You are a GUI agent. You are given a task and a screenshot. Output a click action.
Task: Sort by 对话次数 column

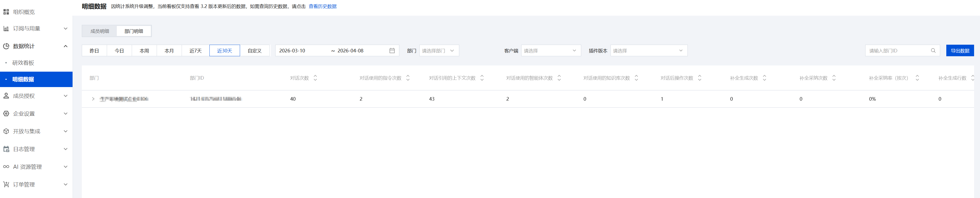click(315, 78)
